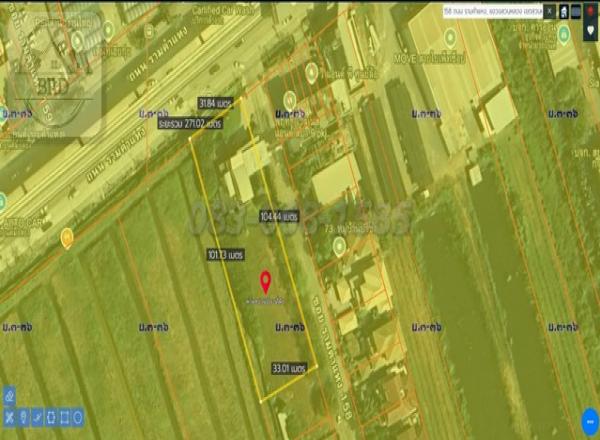Click the red location pin on the plot
600x440 pixels.
(x=265, y=280)
